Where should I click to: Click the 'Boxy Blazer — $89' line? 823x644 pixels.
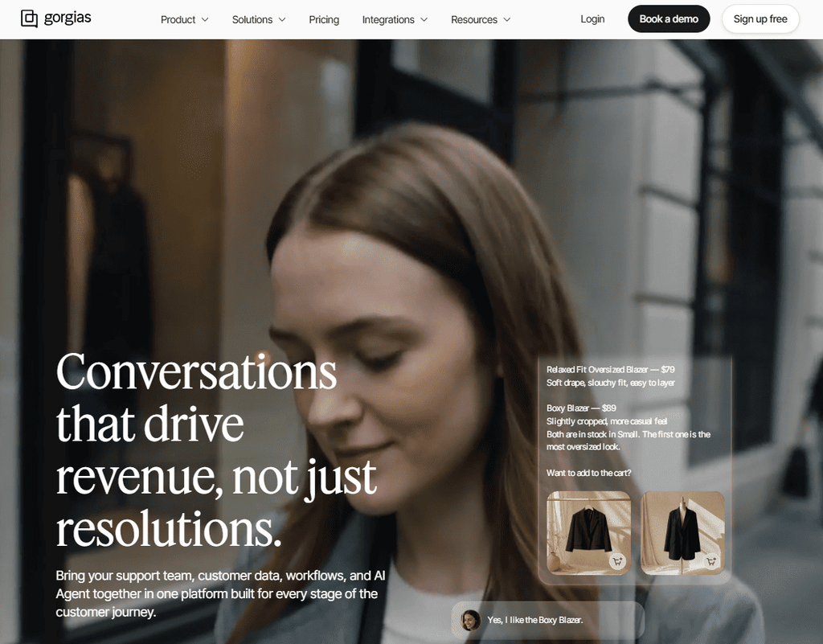(581, 408)
